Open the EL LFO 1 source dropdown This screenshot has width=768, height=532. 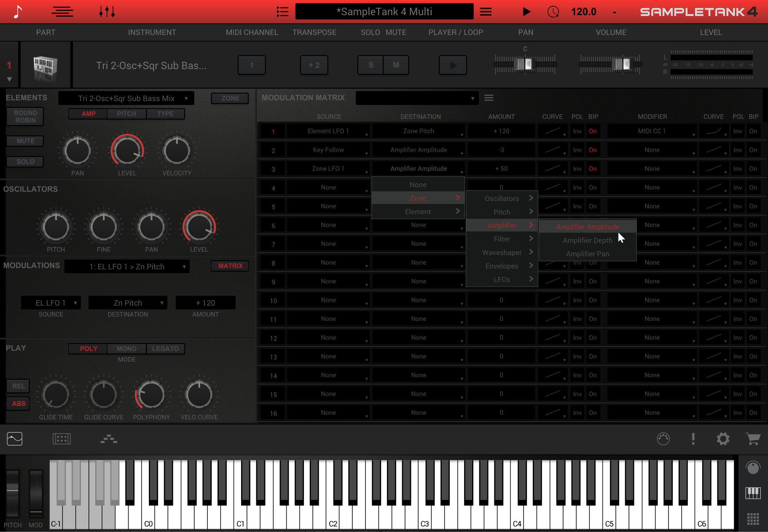click(x=51, y=303)
